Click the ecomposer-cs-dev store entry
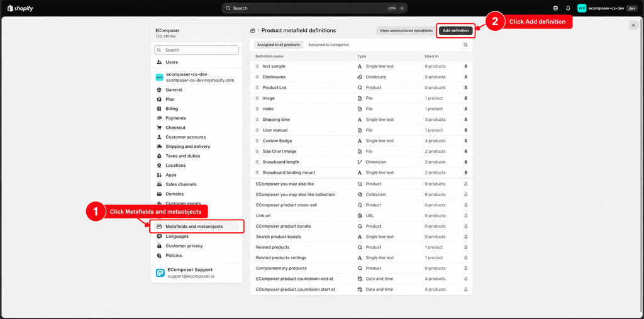Viewport: 644px width, 319px height. pyautogui.click(x=196, y=77)
